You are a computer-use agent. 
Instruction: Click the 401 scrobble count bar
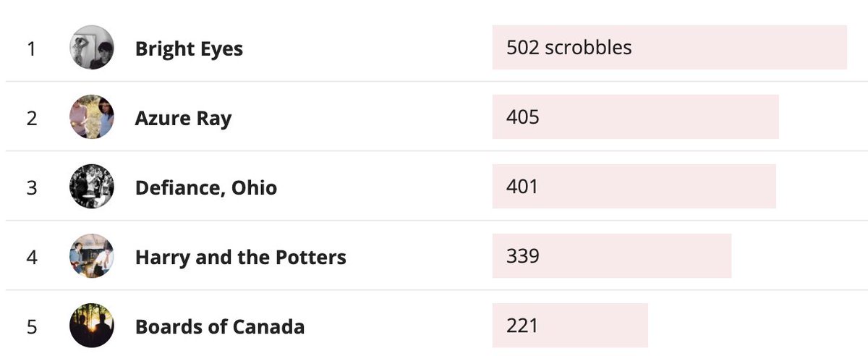[x=634, y=187]
